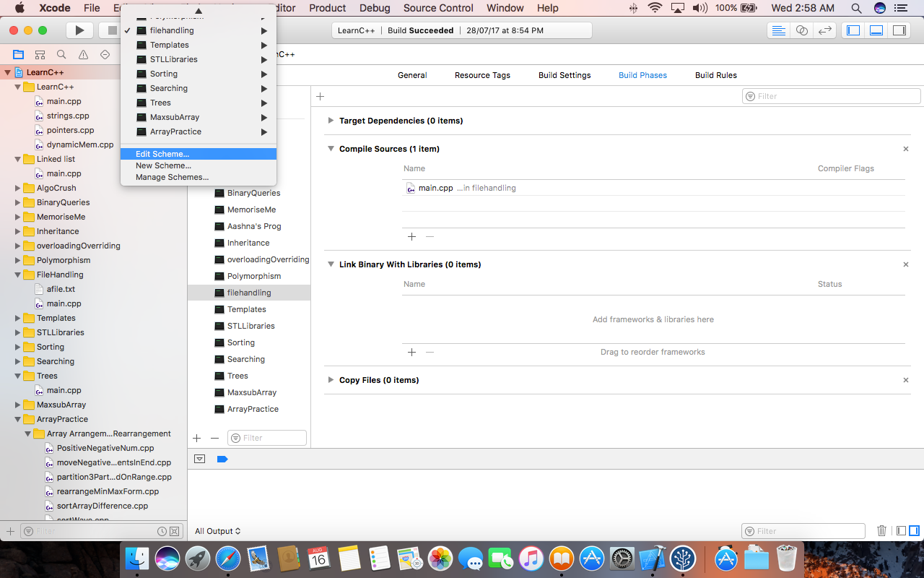Choose New Scheme… from the menu
This screenshot has height=578, width=924.
coord(199,165)
